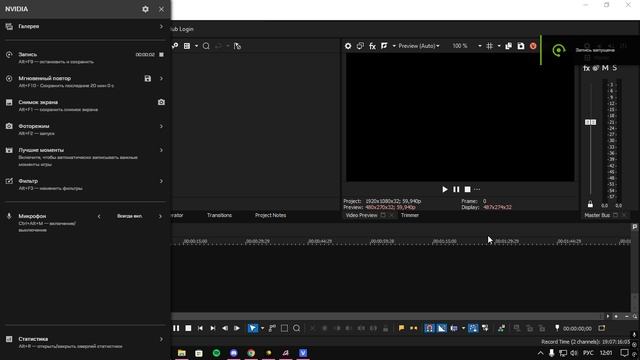Adjust Master Bus volume fader

tap(590, 122)
